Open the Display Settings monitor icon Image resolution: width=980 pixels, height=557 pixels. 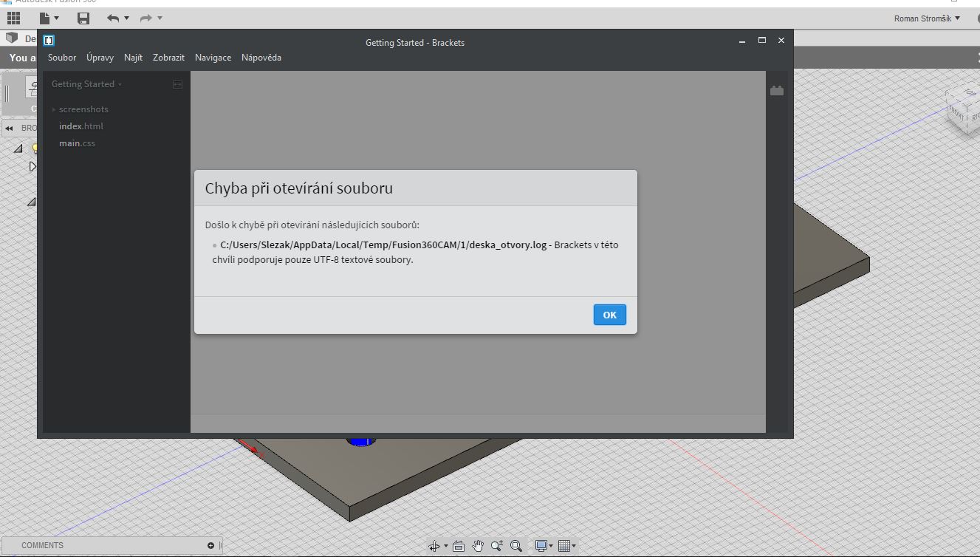pyautogui.click(x=542, y=546)
